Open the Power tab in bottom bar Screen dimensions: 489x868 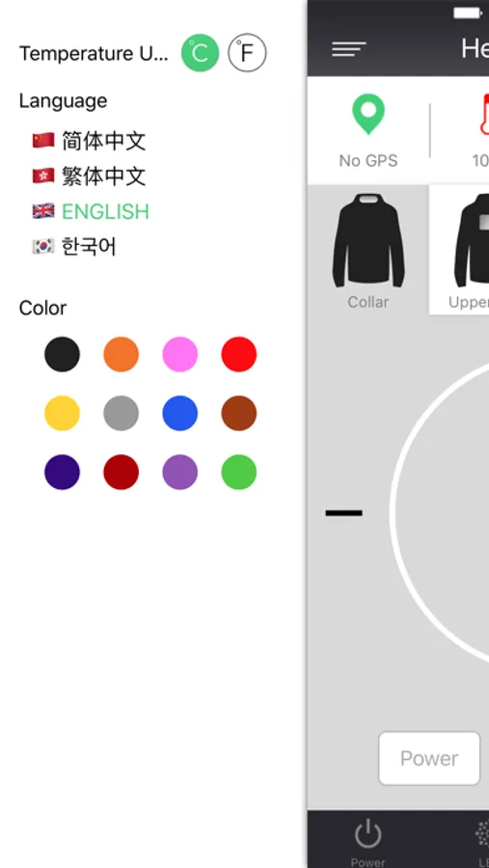tap(368, 843)
